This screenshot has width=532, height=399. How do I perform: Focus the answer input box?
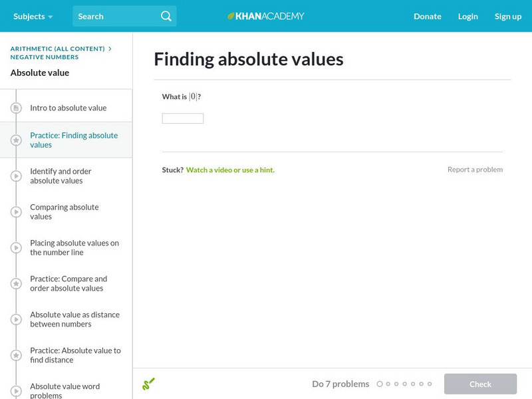point(183,118)
